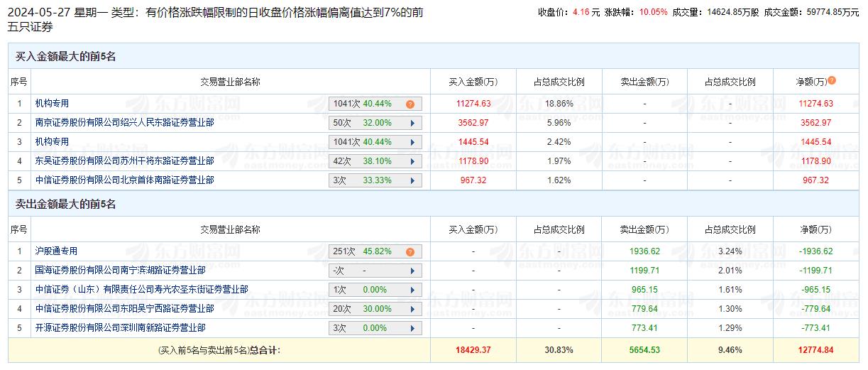Open 开源证券深圳南新路证券营业部 link
Screen dimensions: 868x370
120,328
